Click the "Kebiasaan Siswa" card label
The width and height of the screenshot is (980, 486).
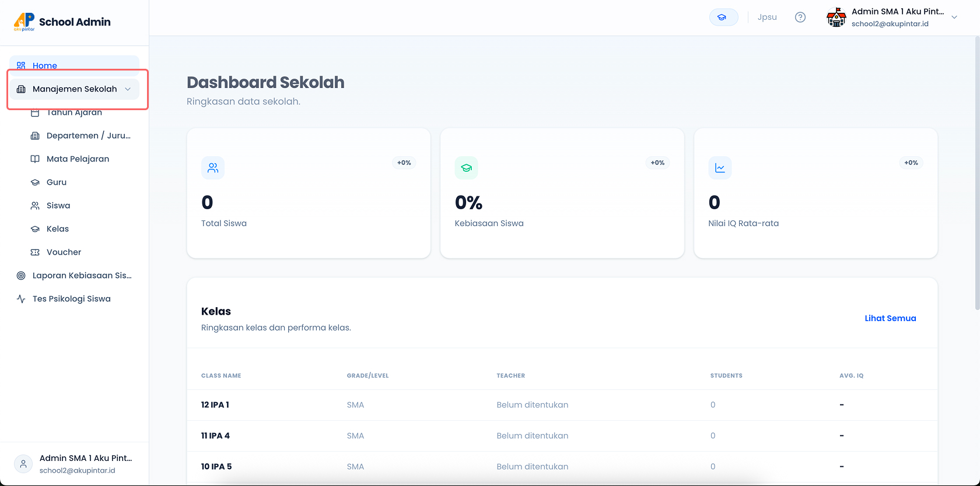[x=489, y=223]
